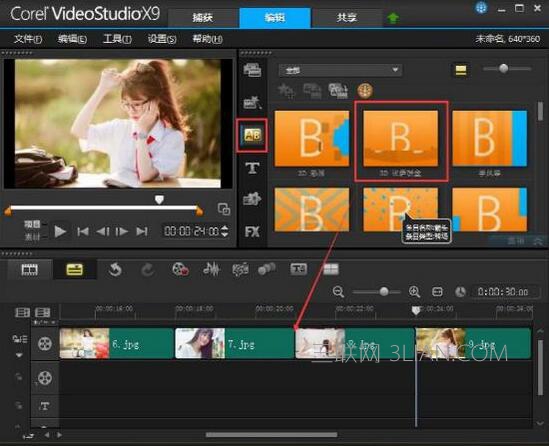Open the Media library panel
549x446 pixels.
[x=252, y=70]
